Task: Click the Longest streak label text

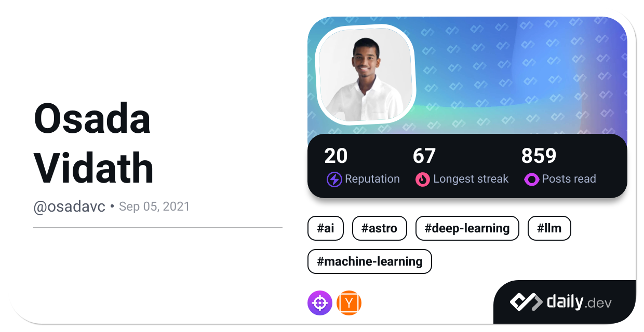Action: pos(471,179)
